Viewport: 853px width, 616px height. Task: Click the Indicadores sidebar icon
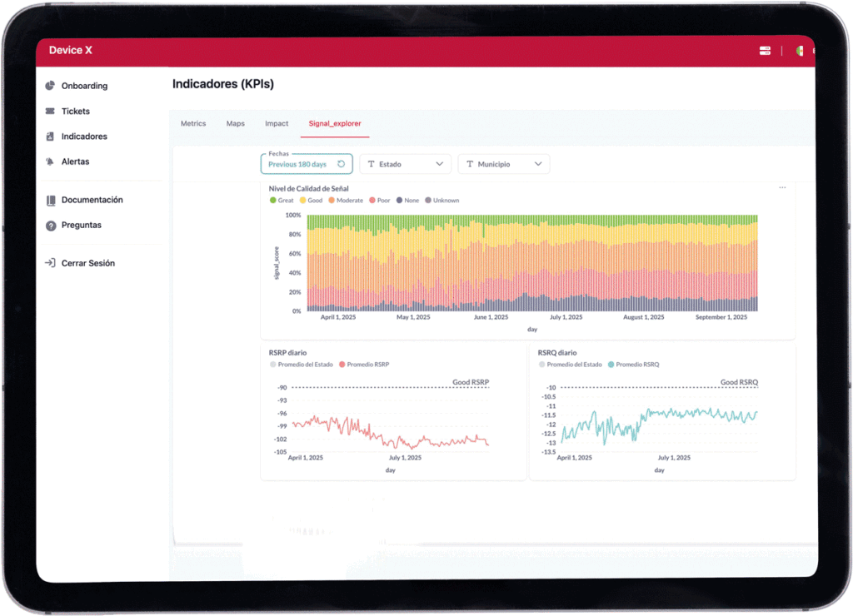pos(51,137)
